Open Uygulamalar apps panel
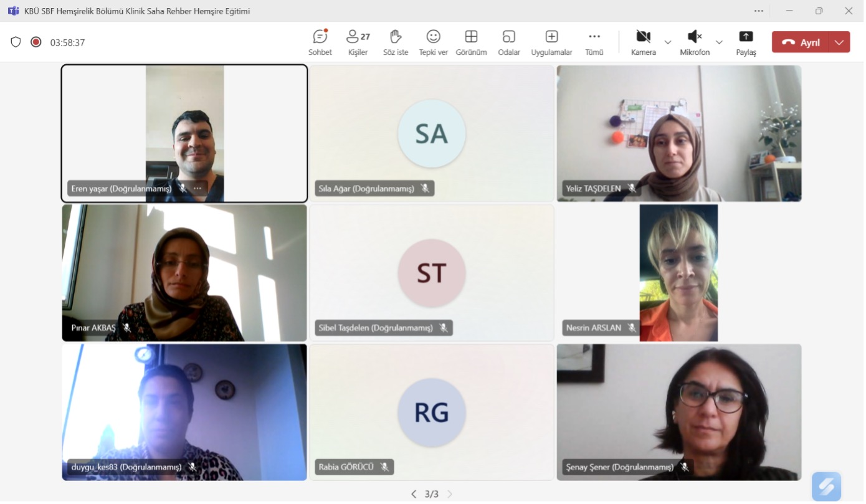This screenshot has height=504, width=866. pos(551,42)
